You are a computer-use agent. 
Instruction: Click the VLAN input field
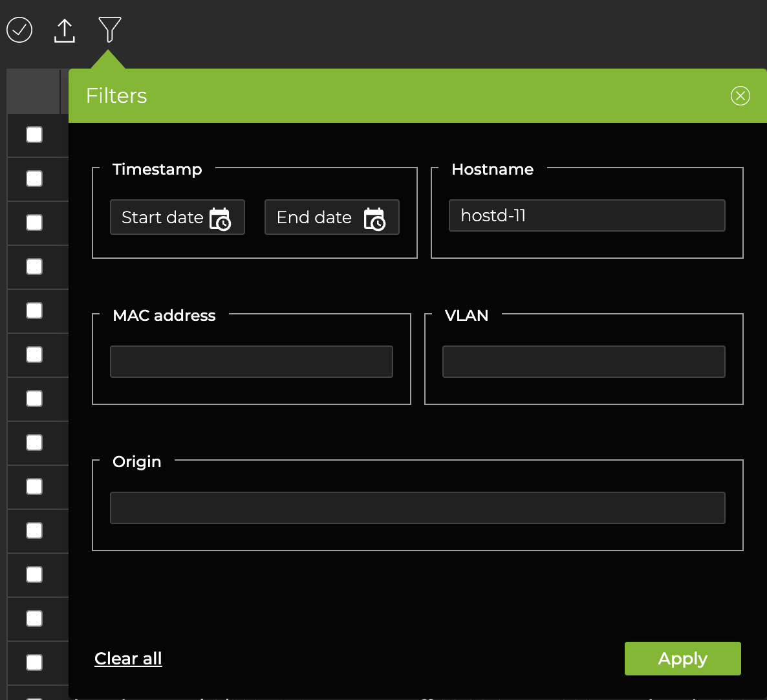[583, 361]
